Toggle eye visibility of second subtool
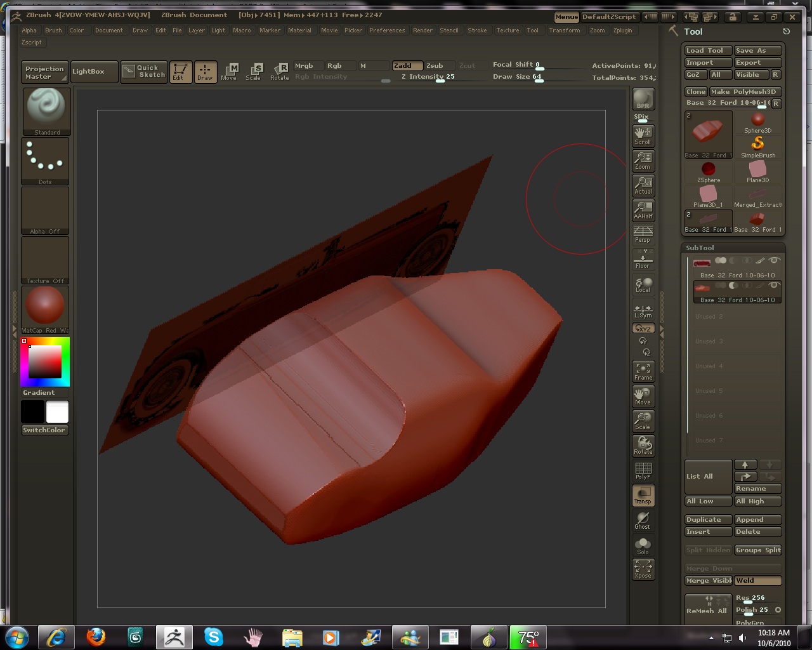 tap(774, 286)
